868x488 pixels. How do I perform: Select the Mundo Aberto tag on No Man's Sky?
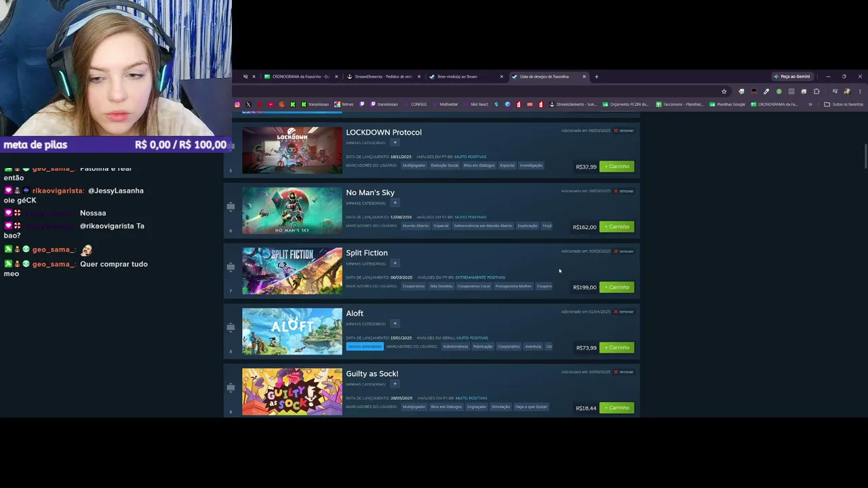click(416, 226)
